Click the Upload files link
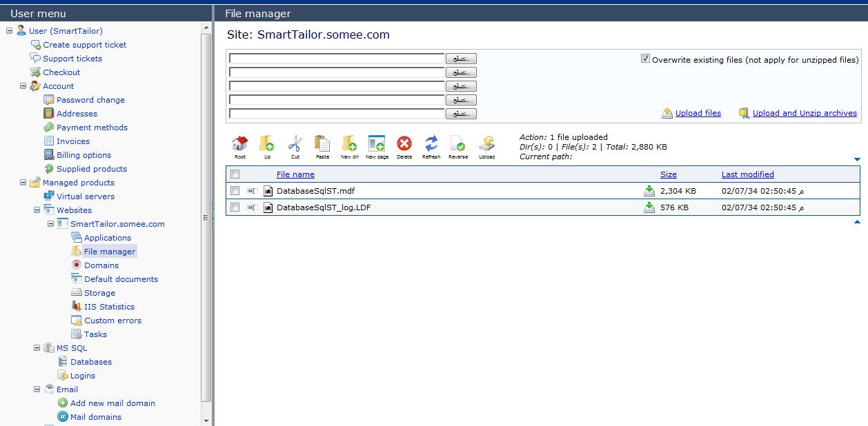 (x=698, y=113)
